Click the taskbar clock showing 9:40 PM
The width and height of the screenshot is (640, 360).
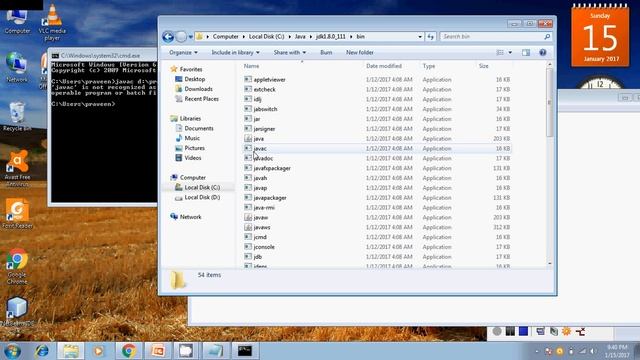[618, 351]
